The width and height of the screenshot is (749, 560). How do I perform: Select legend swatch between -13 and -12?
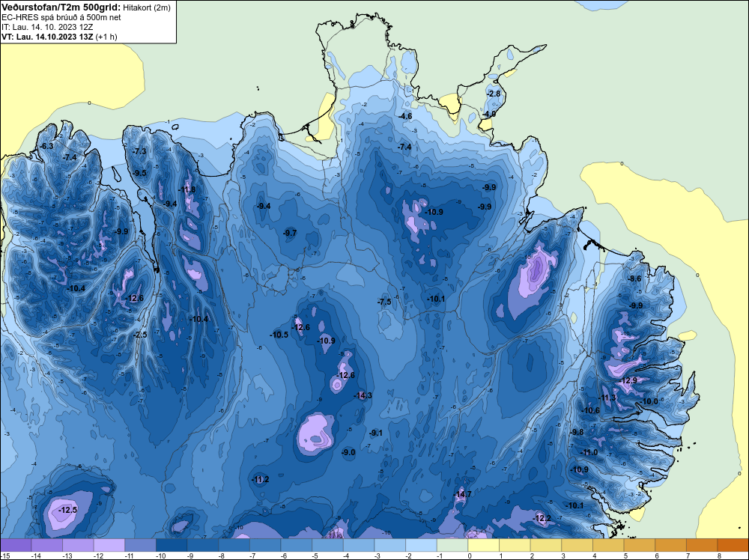(x=78, y=545)
